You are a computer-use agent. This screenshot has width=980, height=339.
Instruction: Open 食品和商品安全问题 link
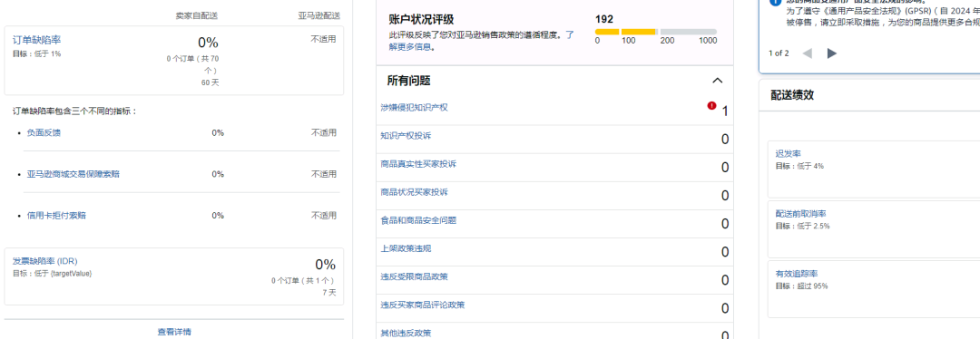(x=418, y=219)
